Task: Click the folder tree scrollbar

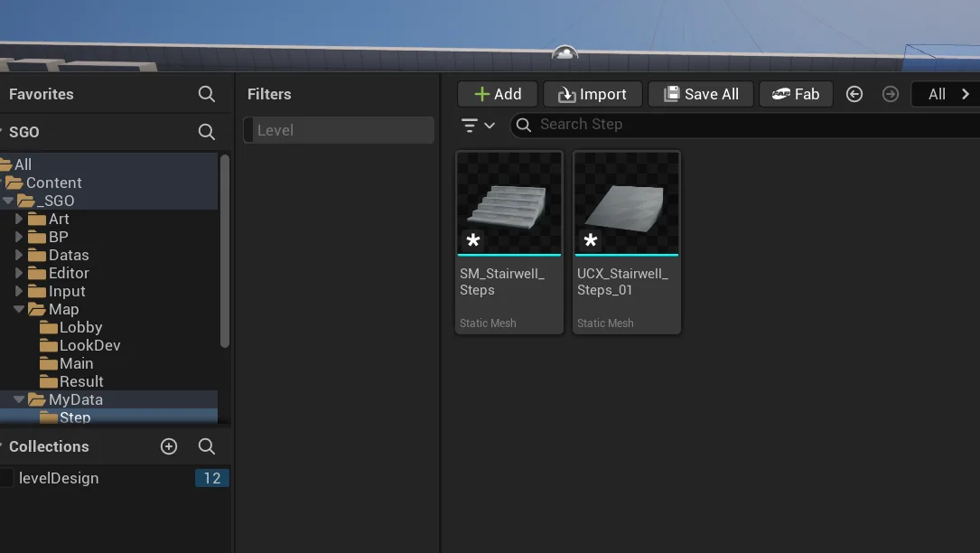Action: 225,250
